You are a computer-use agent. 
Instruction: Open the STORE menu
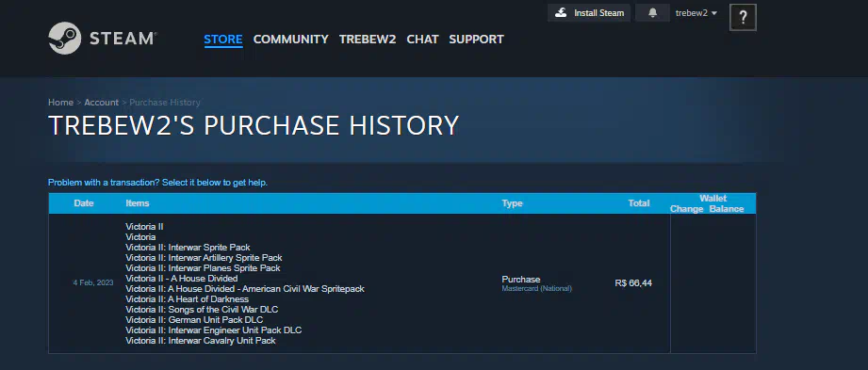click(x=223, y=40)
